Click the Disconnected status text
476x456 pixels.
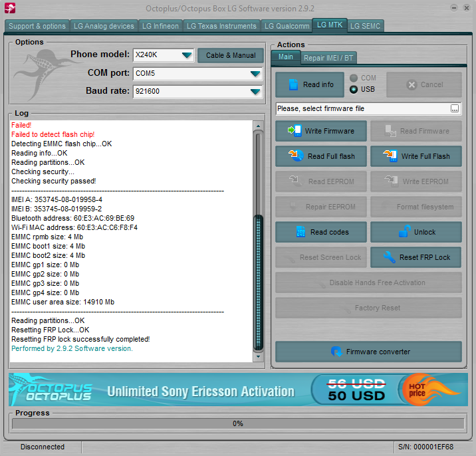43,447
